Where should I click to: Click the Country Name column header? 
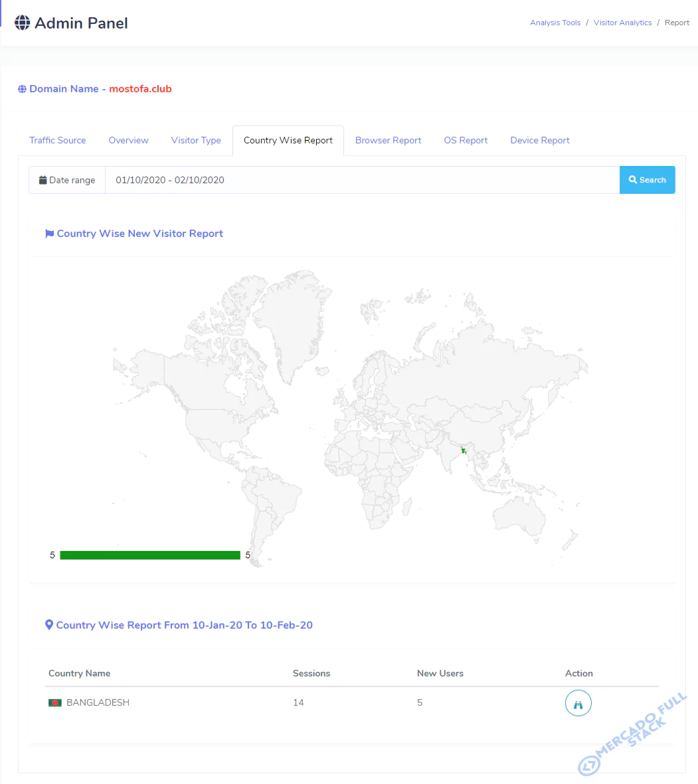(80, 674)
